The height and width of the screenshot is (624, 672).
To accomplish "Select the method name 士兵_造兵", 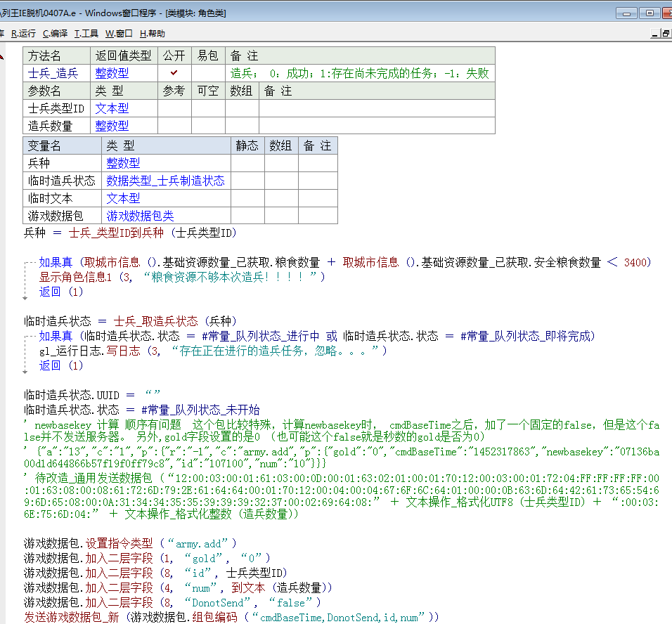I will 53,73.
